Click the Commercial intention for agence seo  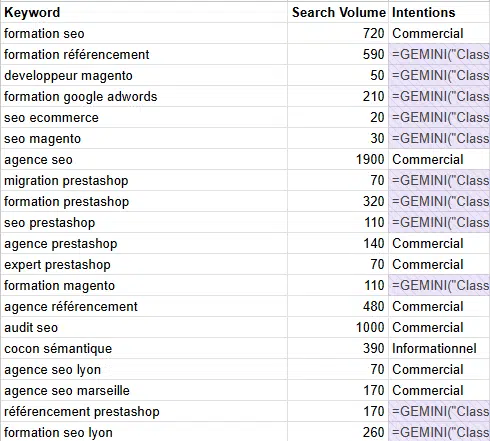pos(439,159)
